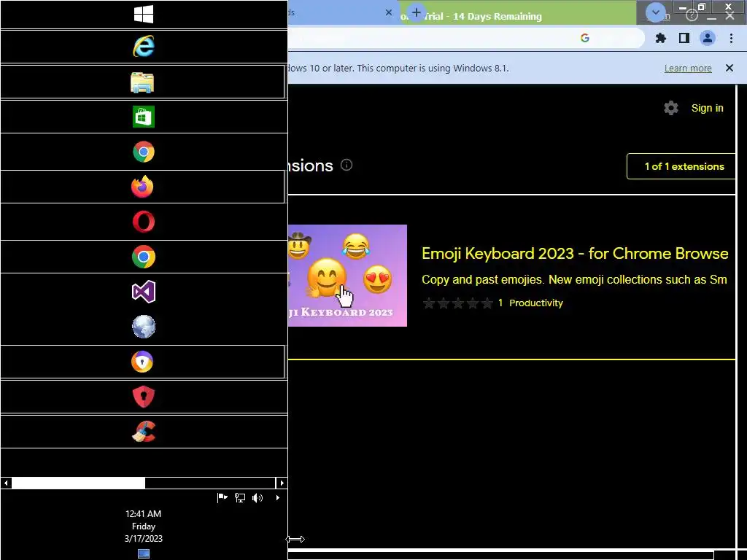Launch Internet Explorer from the taskbar
Image resolution: width=747 pixels, height=560 pixels.
tap(144, 46)
